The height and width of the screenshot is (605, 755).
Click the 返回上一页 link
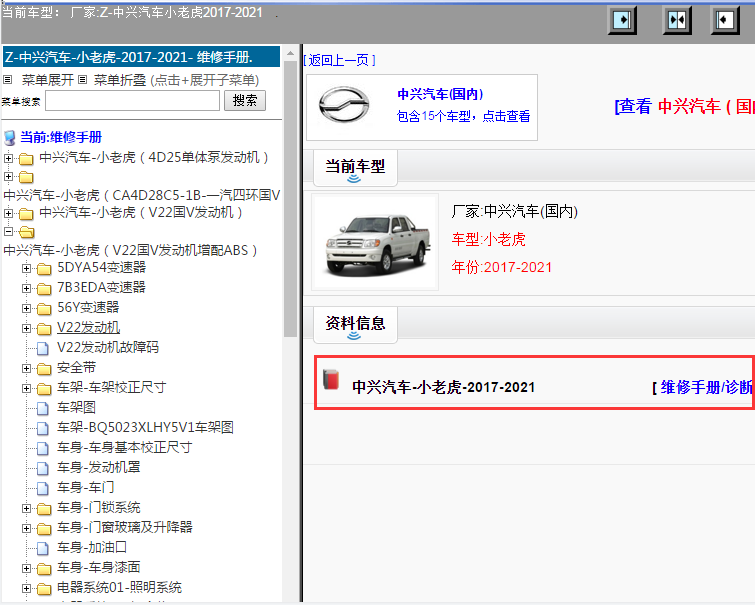pyautogui.click(x=339, y=60)
